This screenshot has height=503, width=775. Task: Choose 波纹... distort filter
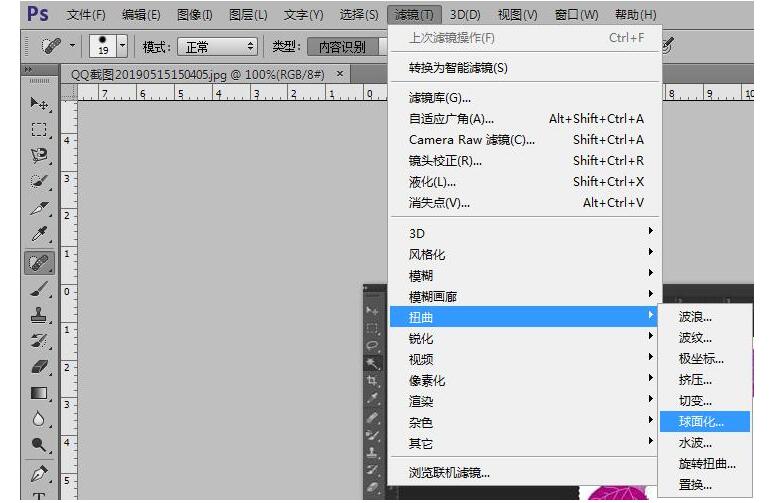point(705,338)
